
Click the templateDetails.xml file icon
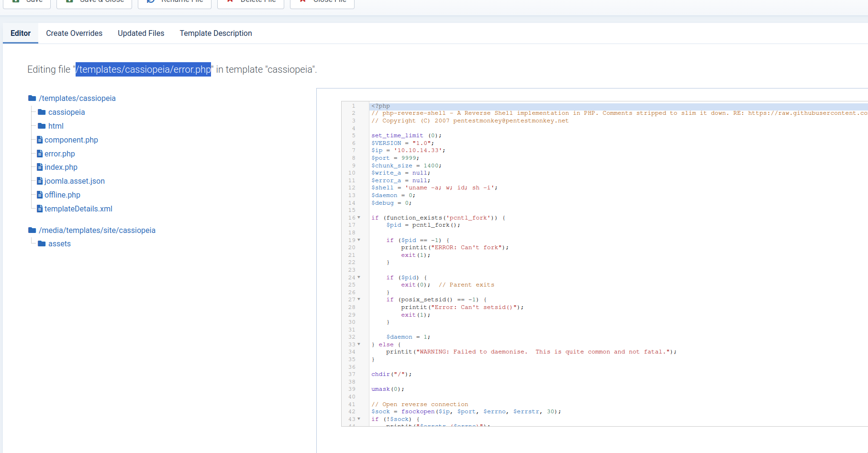(x=40, y=209)
